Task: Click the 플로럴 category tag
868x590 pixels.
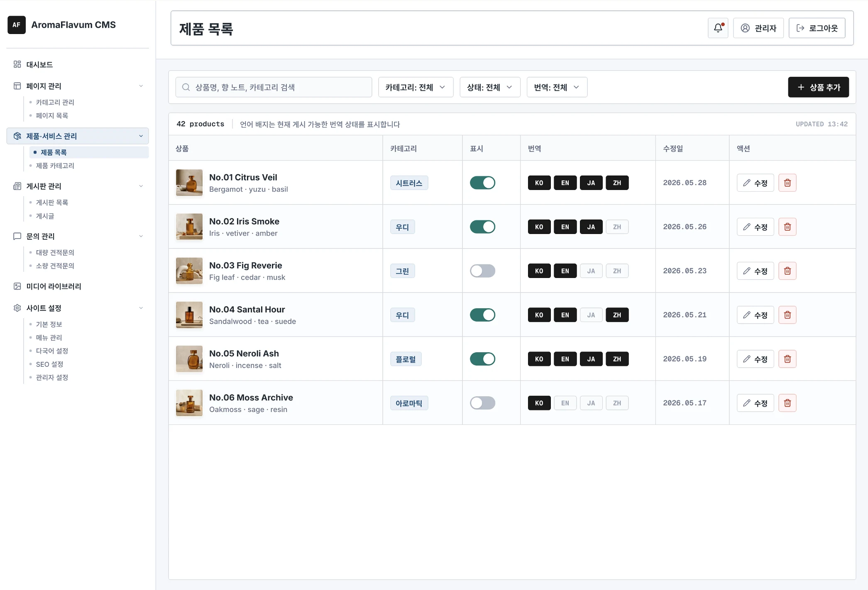Action: pos(406,359)
